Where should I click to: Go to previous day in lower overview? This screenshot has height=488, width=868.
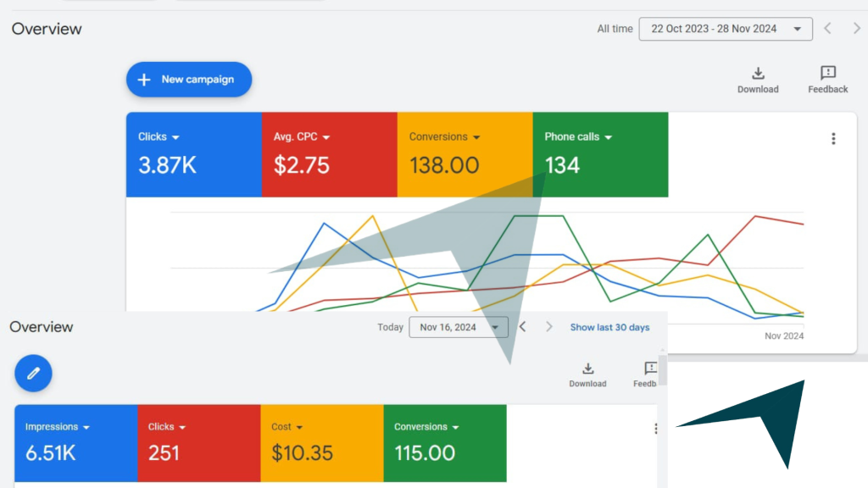pyautogui.click(x=522, y=327)
